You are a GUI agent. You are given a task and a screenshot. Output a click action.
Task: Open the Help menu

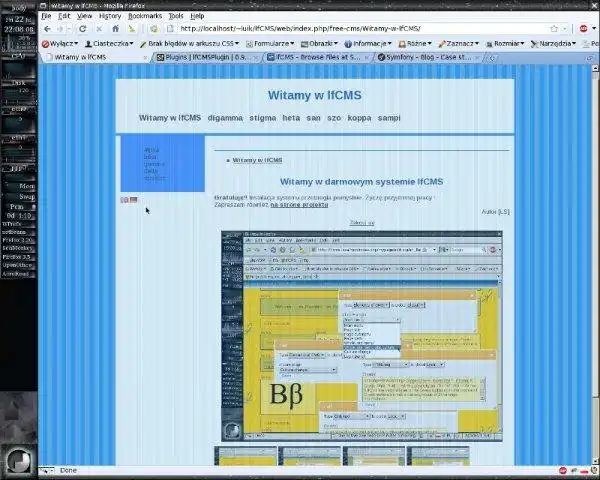197,16
